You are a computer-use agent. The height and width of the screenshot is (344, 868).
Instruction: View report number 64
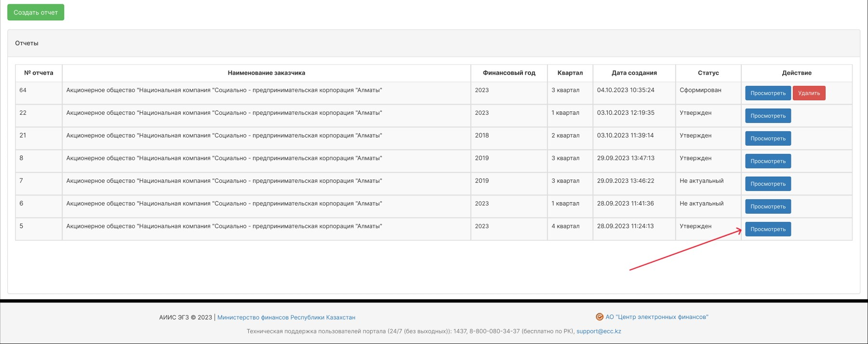[768, 93]
